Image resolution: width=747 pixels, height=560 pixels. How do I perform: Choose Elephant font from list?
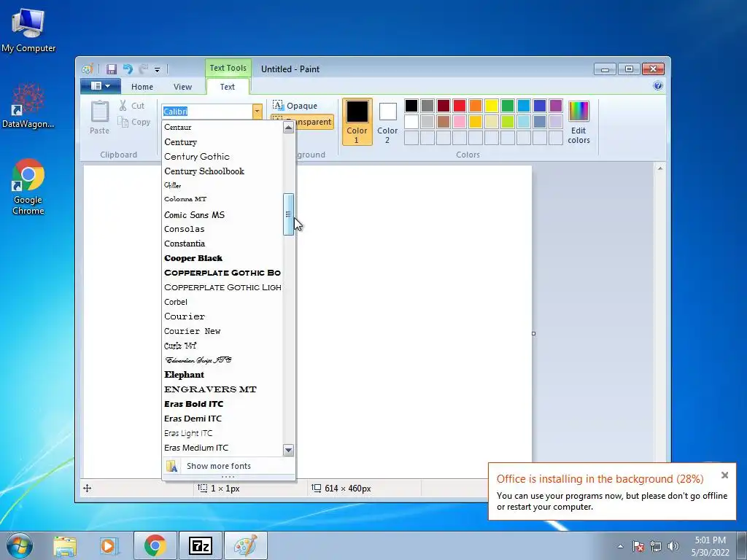222,375
